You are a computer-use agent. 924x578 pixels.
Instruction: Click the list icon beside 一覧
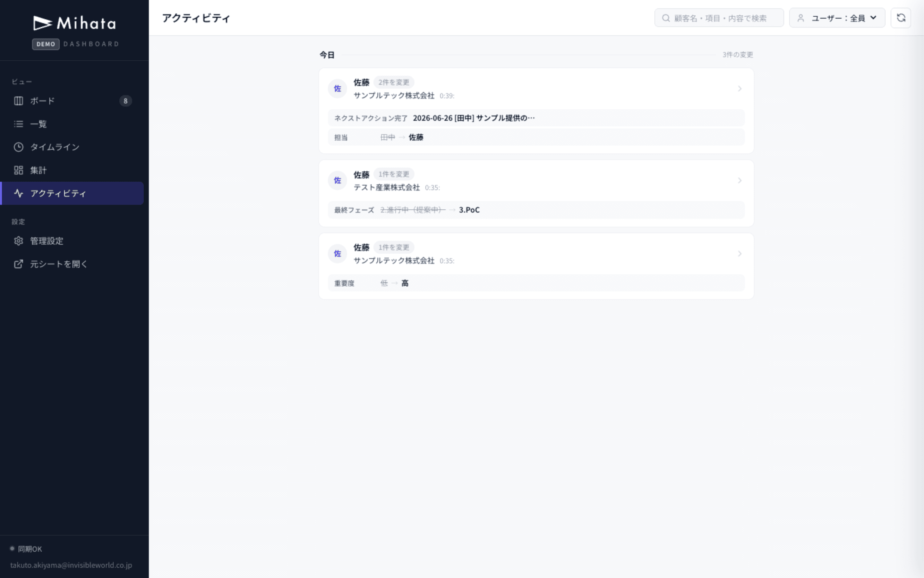(x=18, y=124)
